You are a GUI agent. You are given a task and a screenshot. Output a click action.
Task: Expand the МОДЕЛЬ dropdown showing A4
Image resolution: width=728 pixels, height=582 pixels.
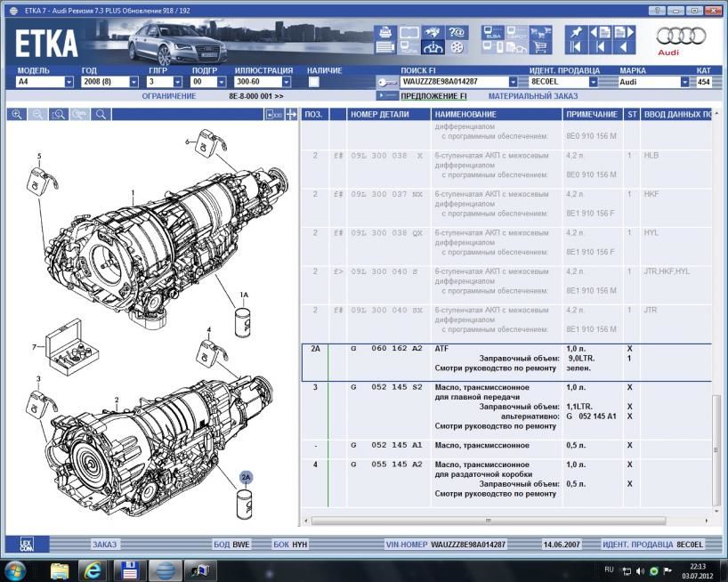[x=69, y=82]
